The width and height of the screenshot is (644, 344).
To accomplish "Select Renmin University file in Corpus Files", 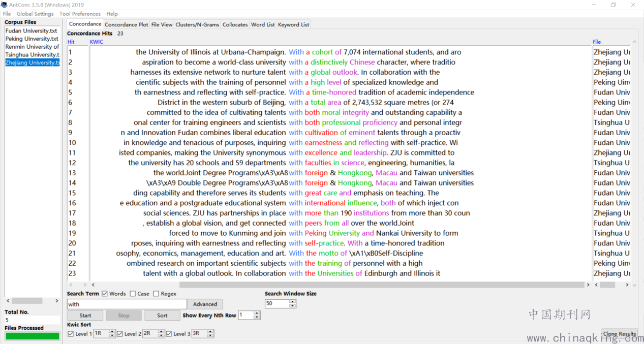I will coord(33,47).
